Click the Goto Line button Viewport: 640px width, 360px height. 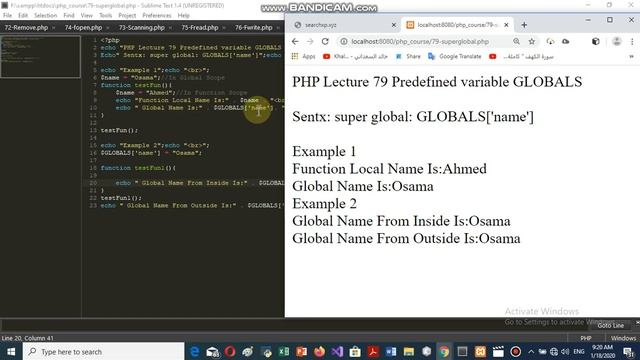coord(611,325)
